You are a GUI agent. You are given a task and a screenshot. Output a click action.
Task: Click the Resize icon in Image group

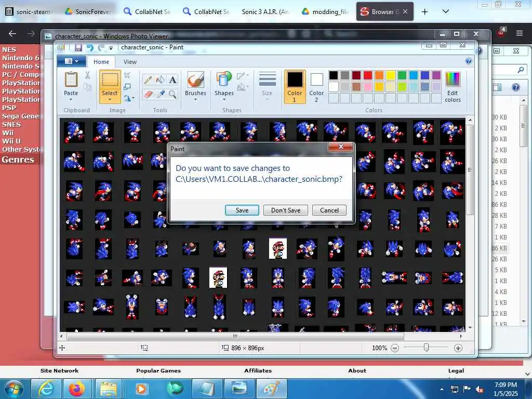click(127, 87)
